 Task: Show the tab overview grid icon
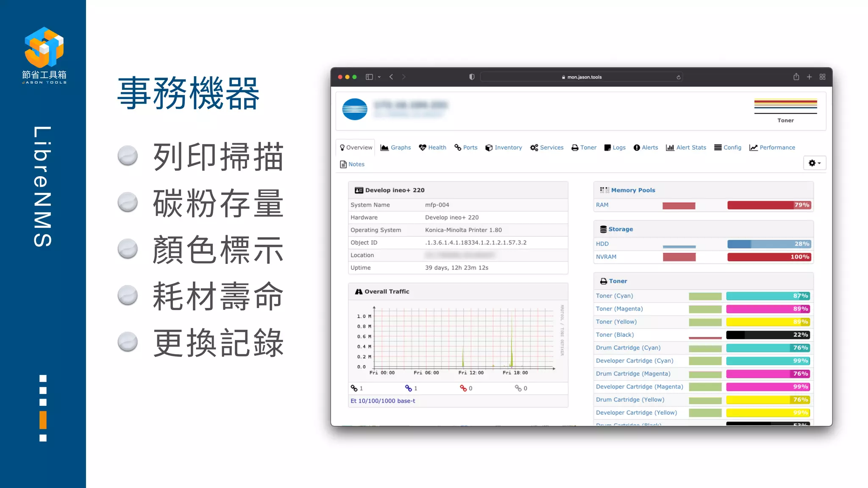822,77
